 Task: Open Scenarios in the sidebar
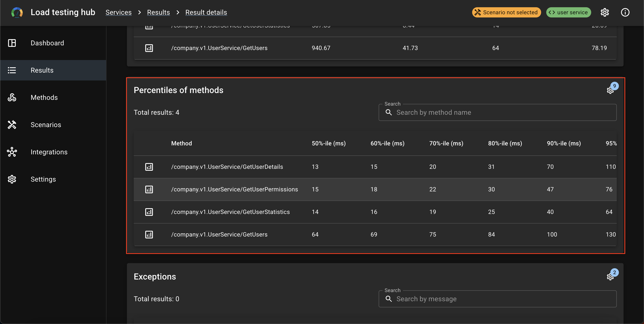[x=53, y=125]
